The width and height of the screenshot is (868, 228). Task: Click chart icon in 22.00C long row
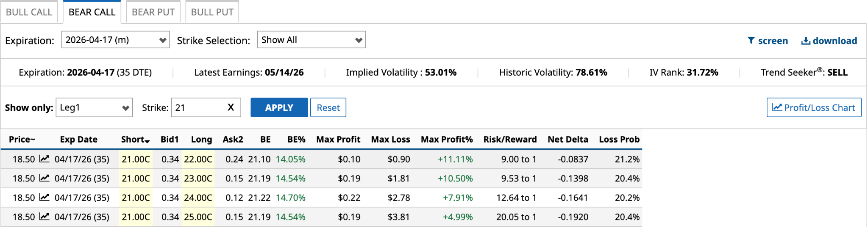tap(44, 159)
